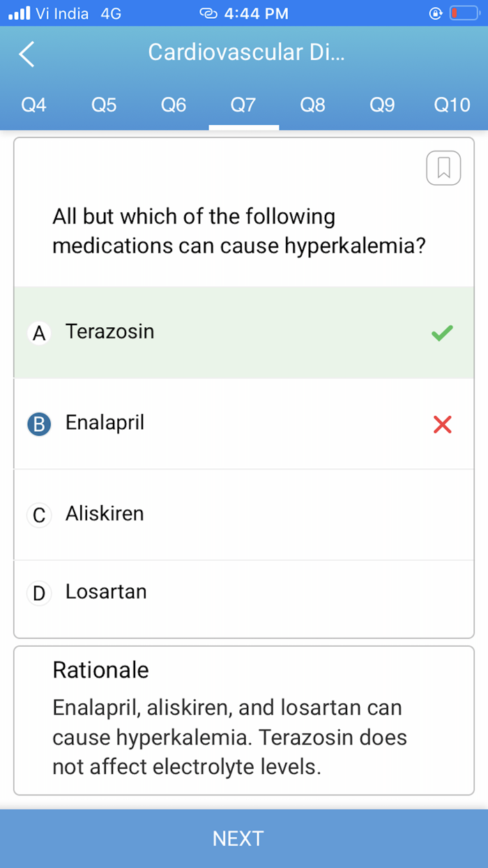The height and width of the screenshot is (868, 488).
Task: Tap the battery indicator icon
Action: click(x=464, y=12)
